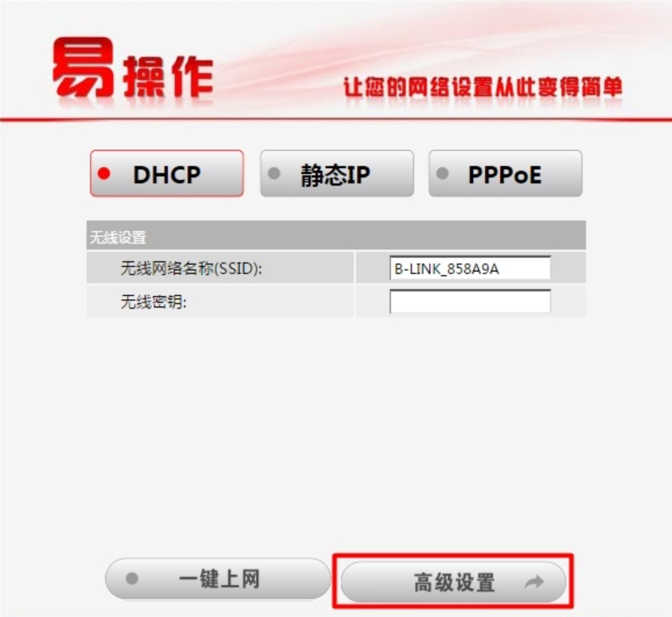Switch to the 静态IP connection mode

click(x=337, y=174)
